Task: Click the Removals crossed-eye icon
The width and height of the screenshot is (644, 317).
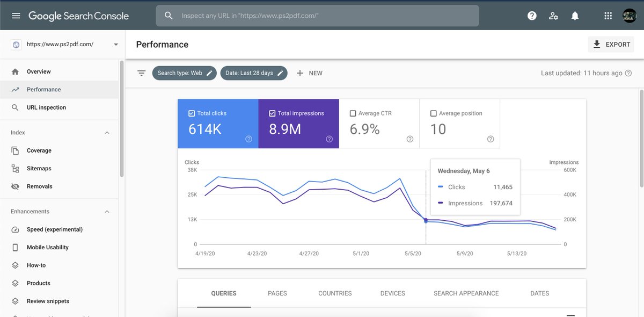Action: pyautogui.click(x=16, y=186)
